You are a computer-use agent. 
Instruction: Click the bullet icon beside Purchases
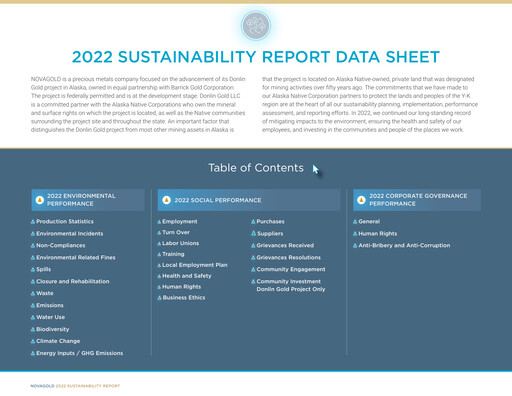253,222
